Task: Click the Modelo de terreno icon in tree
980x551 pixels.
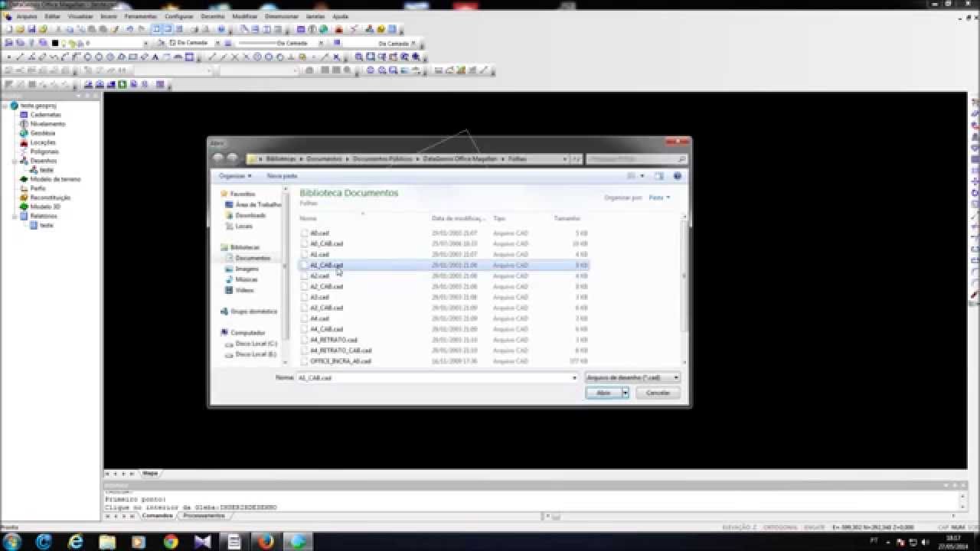Action: tap(24, 179)
